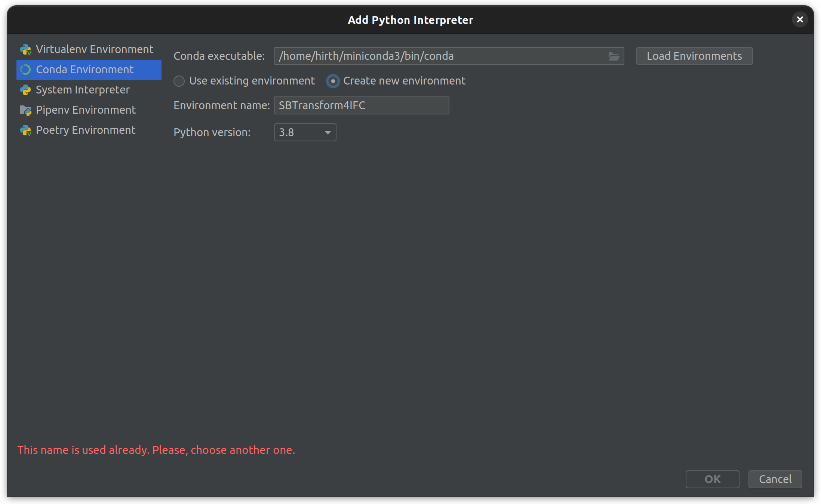Image resolution: width=821 pixels, height=504 pixels.
Task: Choose System Interpreter in the sidebar
Action: pos(83,90)
